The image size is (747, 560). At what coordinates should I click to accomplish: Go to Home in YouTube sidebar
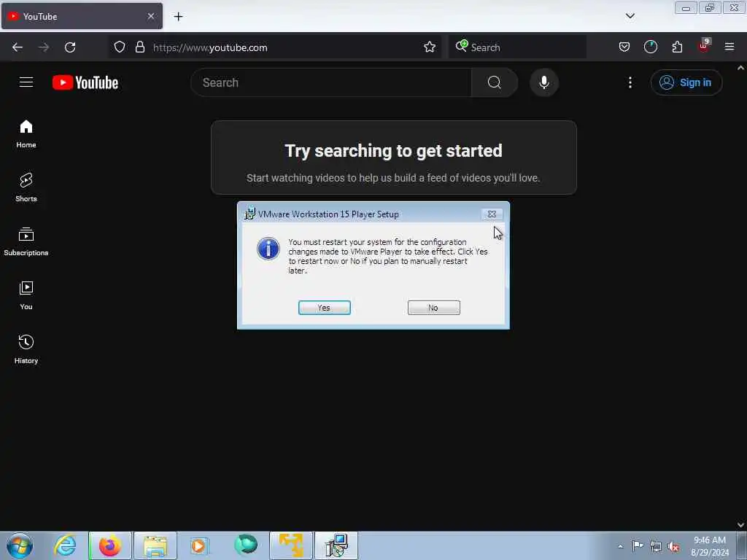pyautogui.click(x=26, y=134)
